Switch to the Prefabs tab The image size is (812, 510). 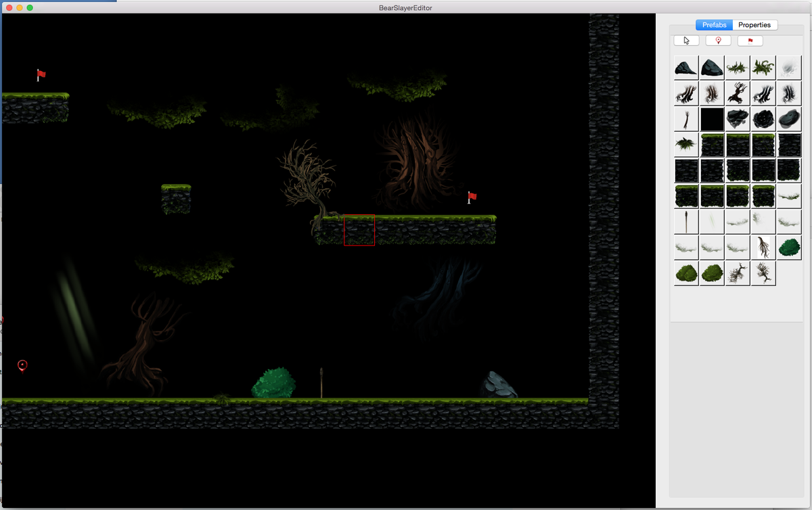pos(714,25)
